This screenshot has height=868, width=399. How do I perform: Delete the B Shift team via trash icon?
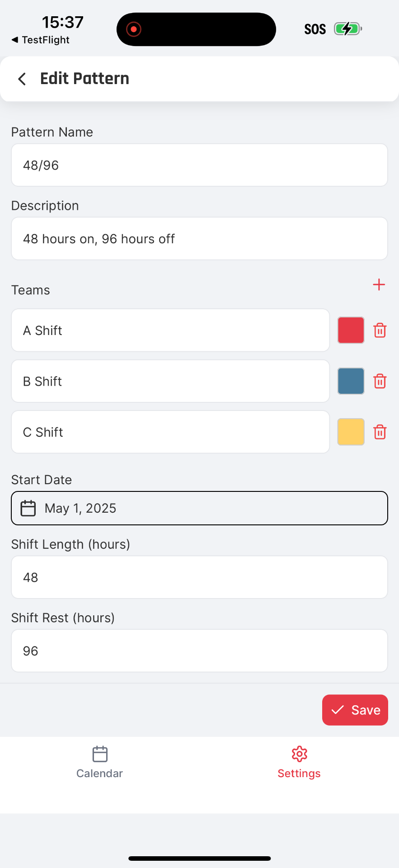point(380,381)
